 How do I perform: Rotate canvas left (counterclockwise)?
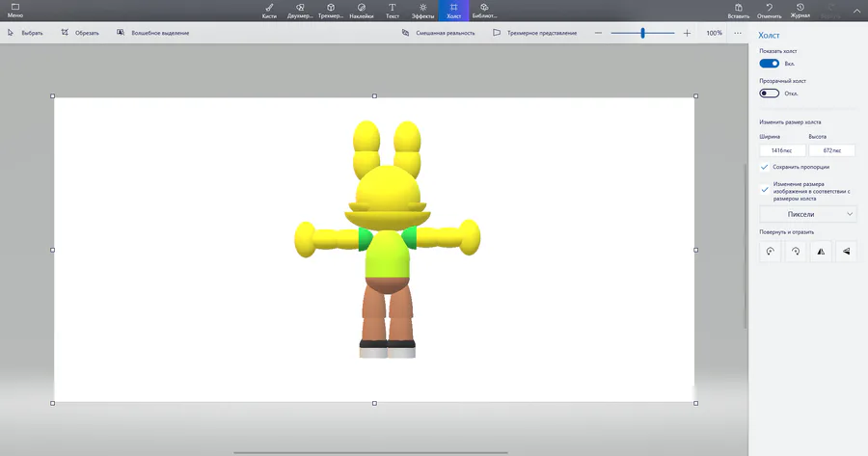770,252
